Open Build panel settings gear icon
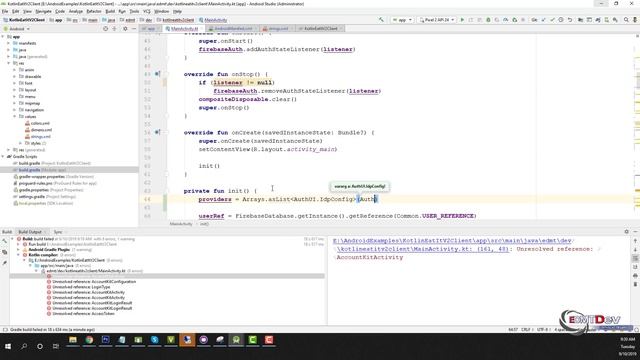Image resolution: width=640 pixels, height=360 pixels. coord(627,231)
